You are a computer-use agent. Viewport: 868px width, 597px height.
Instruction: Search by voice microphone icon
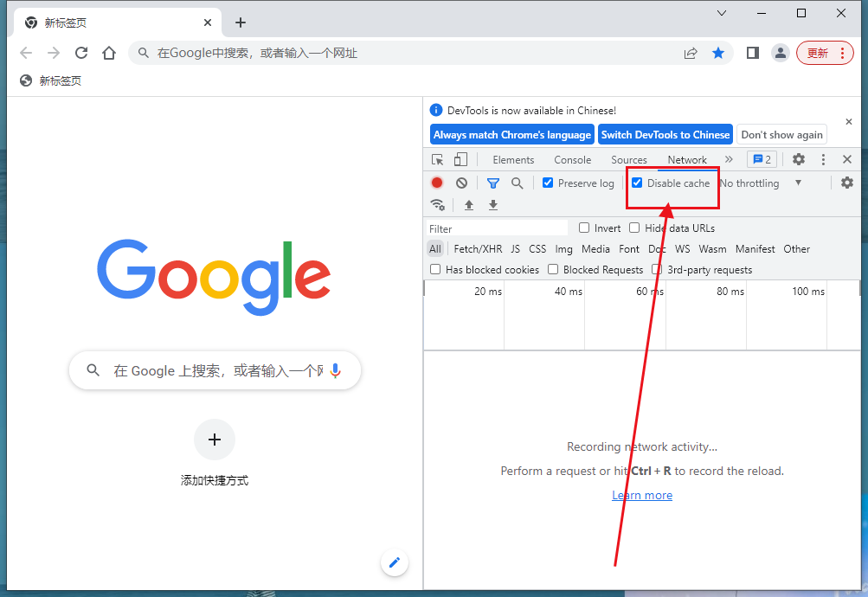point(335,370)
